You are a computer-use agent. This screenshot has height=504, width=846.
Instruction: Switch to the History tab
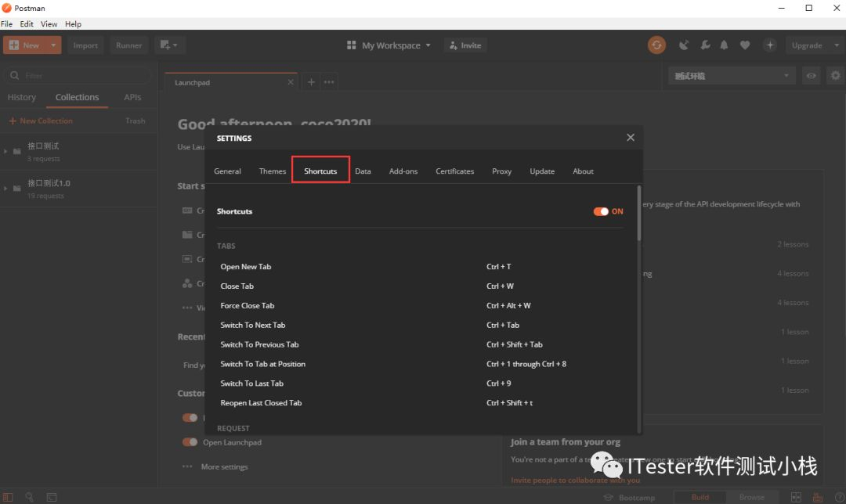[22, 97]
